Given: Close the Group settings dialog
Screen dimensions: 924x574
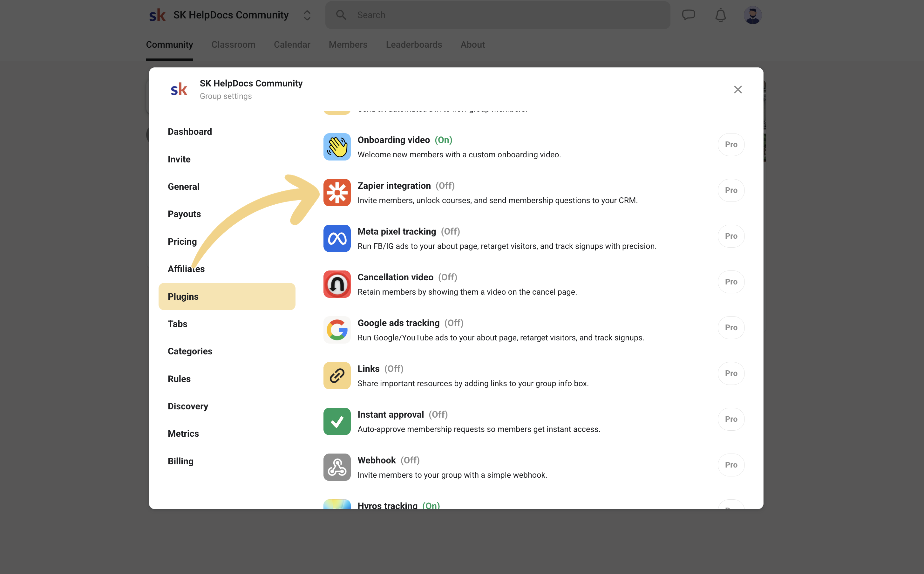Looking at the screenshot, I should pyautogui.click(x=737, y=90).
